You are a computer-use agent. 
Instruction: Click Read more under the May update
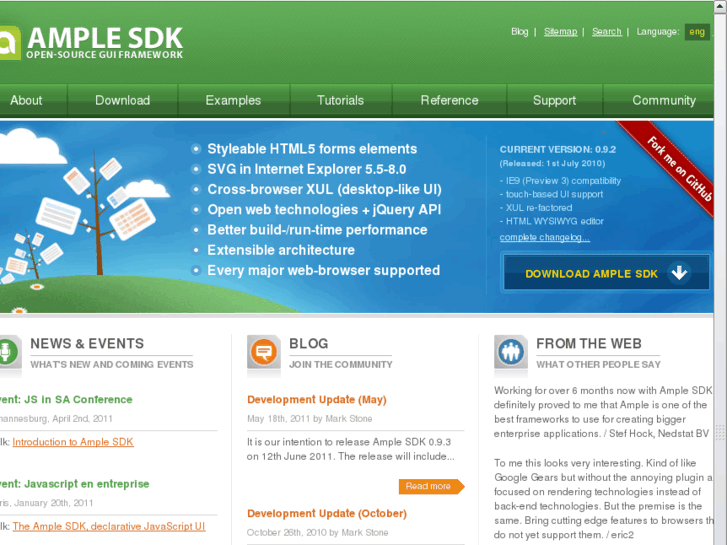click(x=431, y=486)
